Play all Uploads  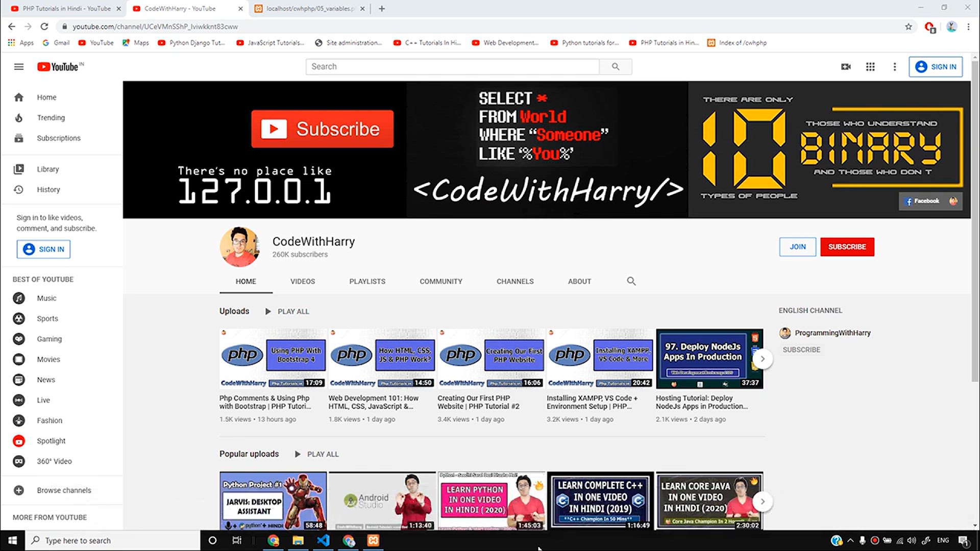[x=287, y=312]
